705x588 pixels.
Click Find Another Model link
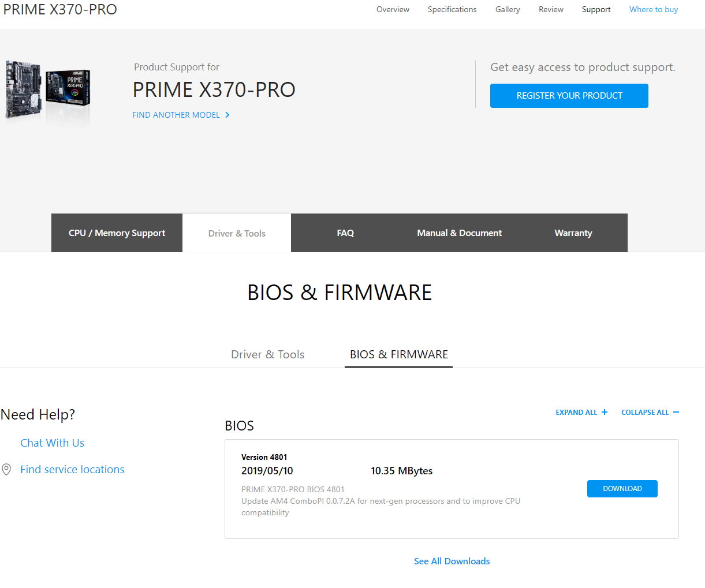(x=176, y=115)
